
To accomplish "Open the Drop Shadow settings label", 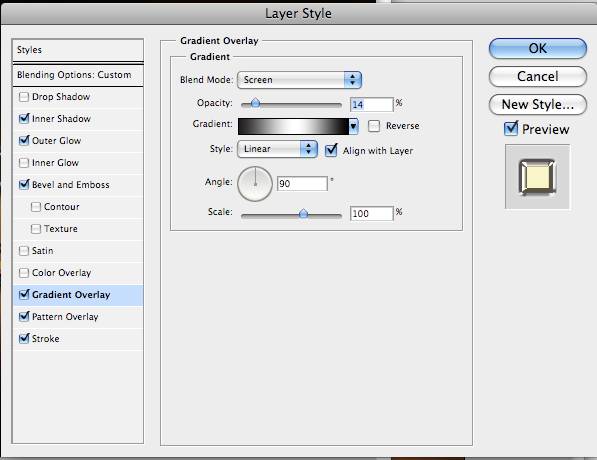I will [x=61, y=97].
